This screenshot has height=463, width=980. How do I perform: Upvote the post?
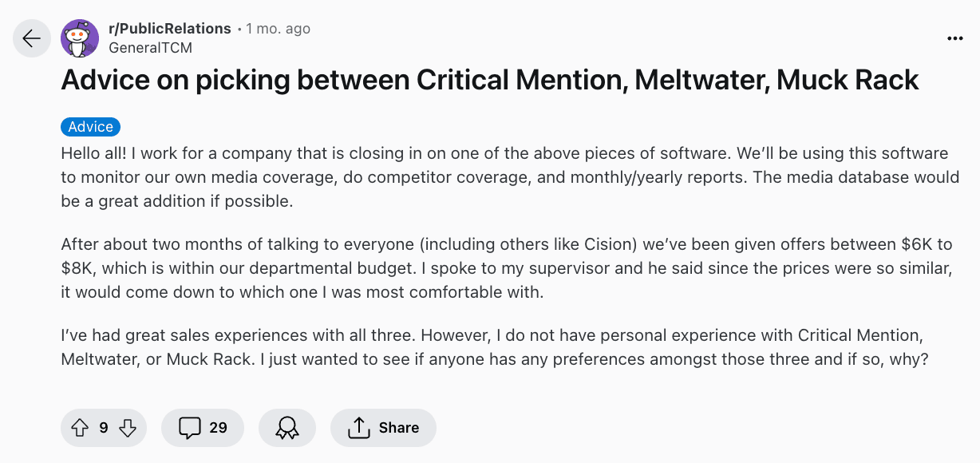coord(80,428)
